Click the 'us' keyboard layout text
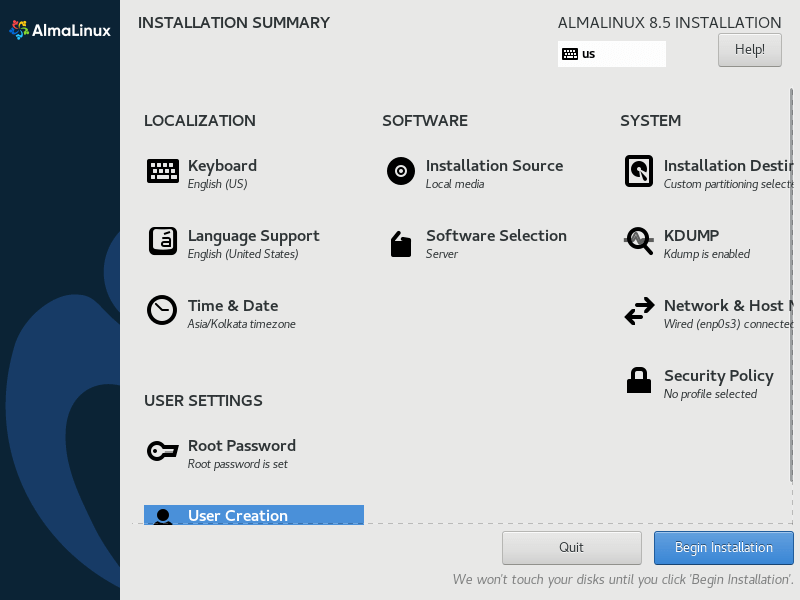This screenshot has width=800, height=600. [588, 54]
